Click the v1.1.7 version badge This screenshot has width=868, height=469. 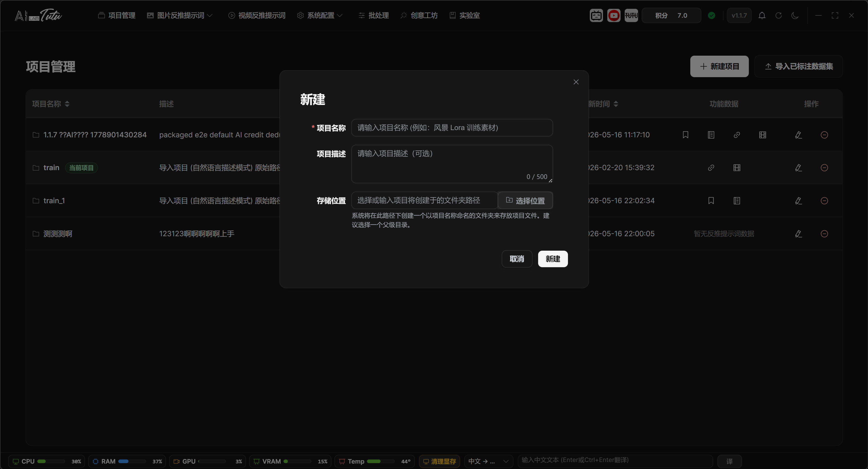(739, 16)
